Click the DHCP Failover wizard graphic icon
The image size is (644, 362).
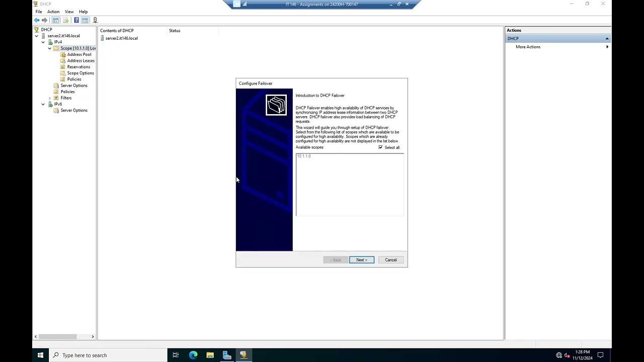coord(276,105)
